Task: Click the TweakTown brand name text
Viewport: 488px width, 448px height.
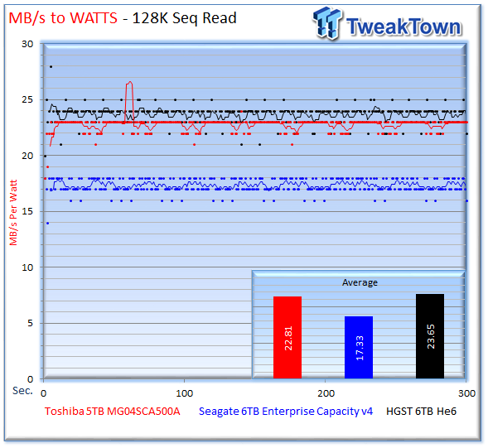Action: coord(404,26)
